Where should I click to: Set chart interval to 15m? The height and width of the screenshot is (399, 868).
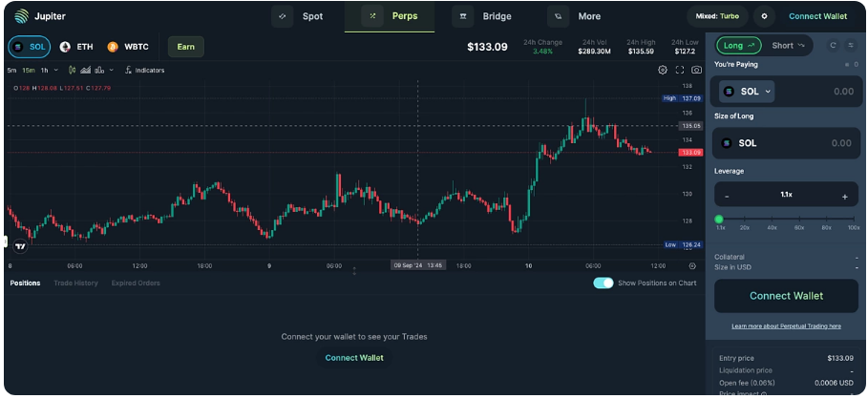pos(29,71)
